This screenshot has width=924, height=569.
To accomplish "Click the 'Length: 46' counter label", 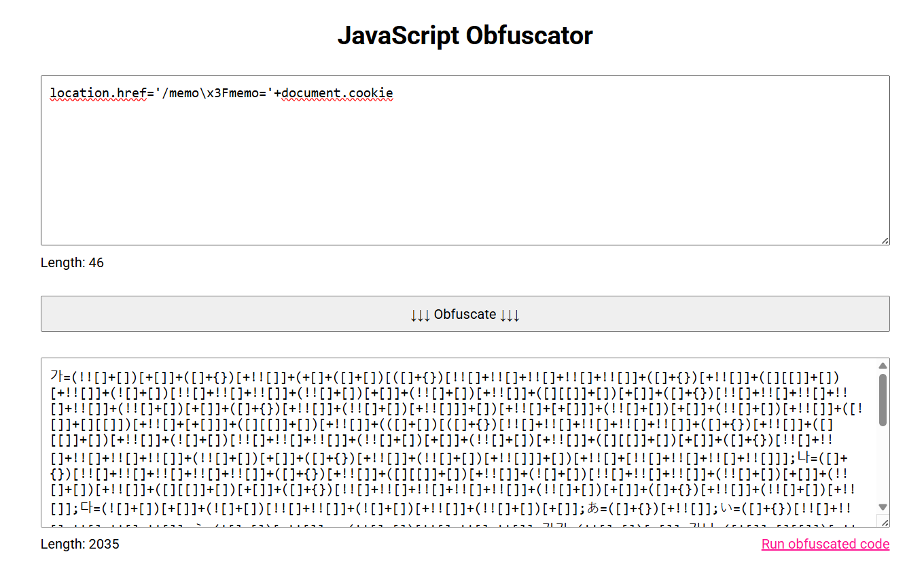I will coord(72,262).
